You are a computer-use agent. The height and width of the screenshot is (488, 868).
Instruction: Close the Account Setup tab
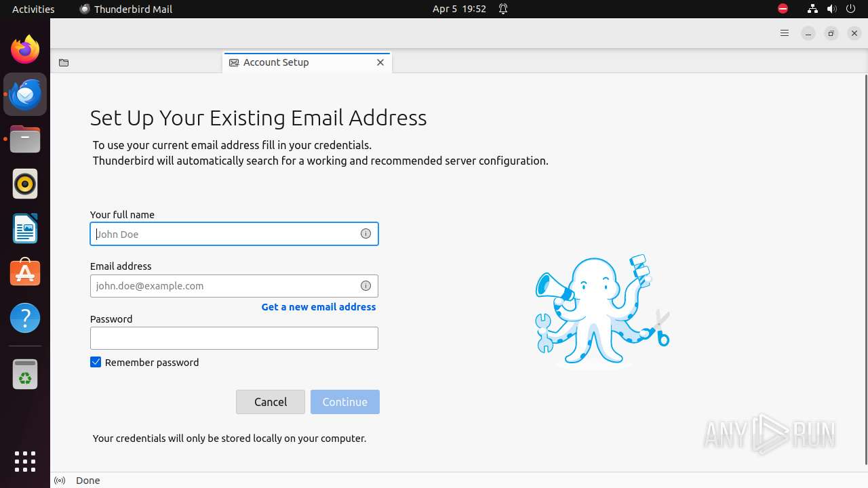[x=380, y=62]
